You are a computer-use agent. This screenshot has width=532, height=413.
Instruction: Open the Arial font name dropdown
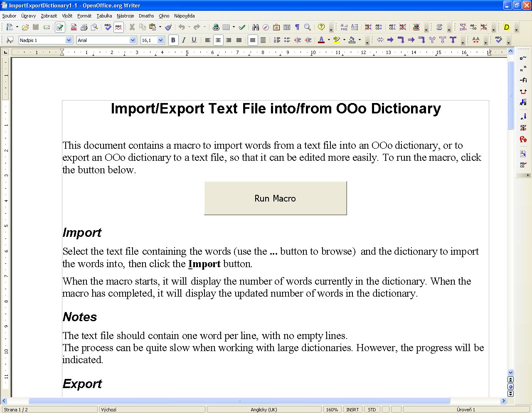(133, 40)
